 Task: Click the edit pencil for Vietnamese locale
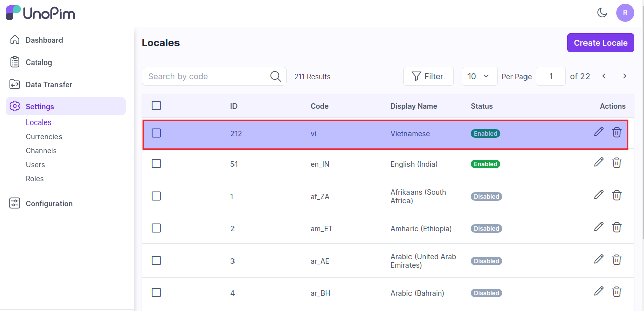599,132
